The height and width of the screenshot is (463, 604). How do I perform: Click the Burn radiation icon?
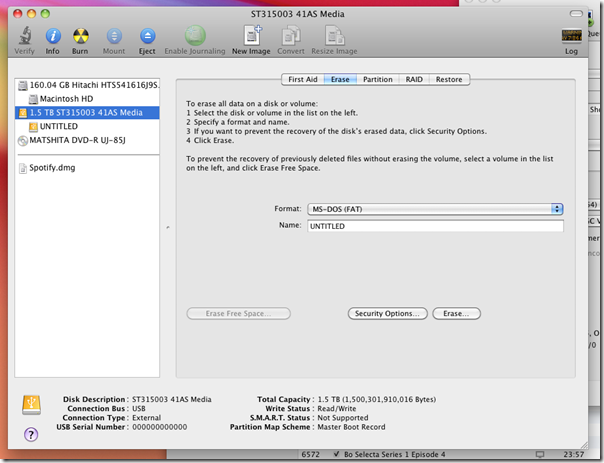[x=81, y=36]
